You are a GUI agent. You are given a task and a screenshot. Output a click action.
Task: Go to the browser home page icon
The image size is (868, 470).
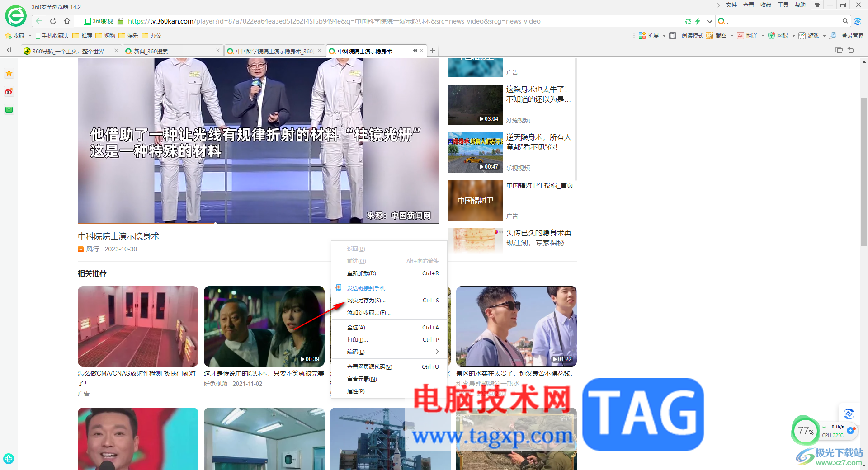tap(67, 21)
